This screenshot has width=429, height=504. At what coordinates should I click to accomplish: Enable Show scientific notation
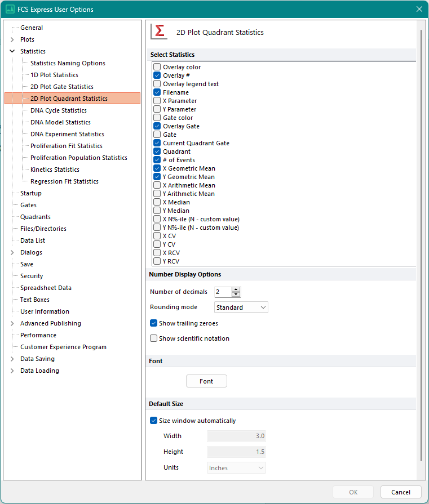pyautogui.click(x=153, y=338)
